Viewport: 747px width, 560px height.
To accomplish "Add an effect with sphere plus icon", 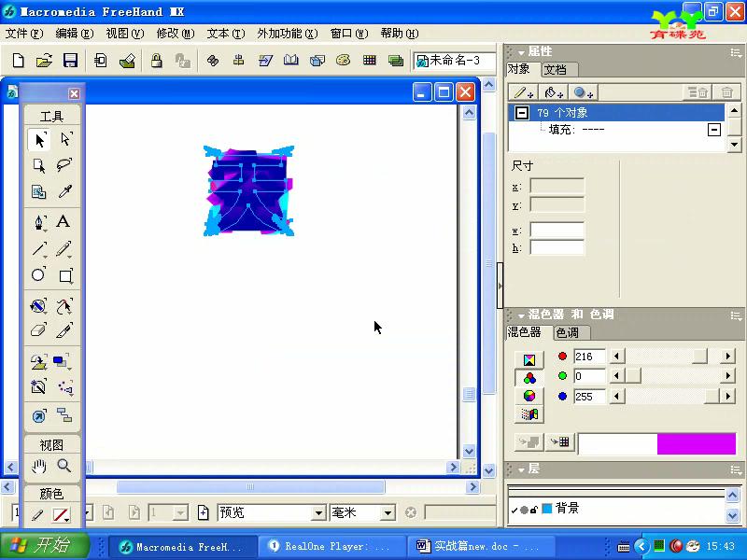I will [583, 92].
